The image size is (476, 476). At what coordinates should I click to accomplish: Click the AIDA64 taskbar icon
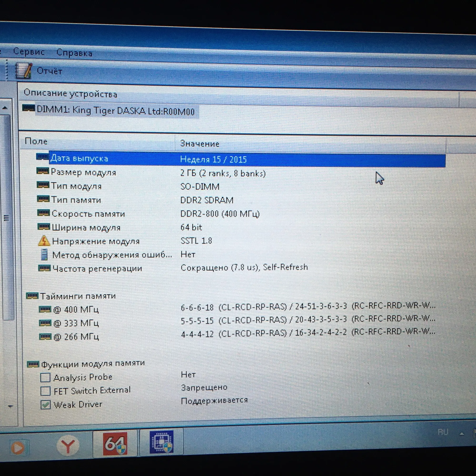(x=115, y=443)
